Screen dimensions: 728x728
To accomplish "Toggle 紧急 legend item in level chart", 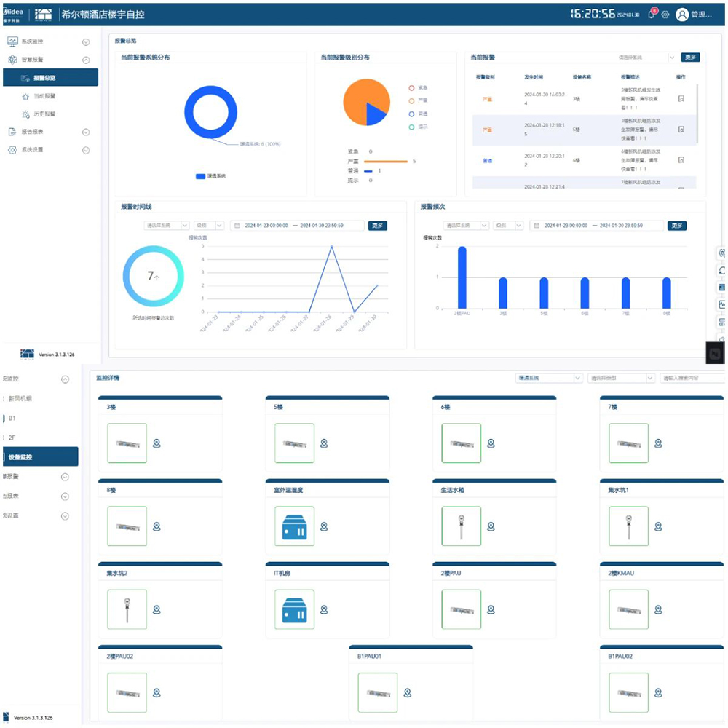I will coord(419,88).
